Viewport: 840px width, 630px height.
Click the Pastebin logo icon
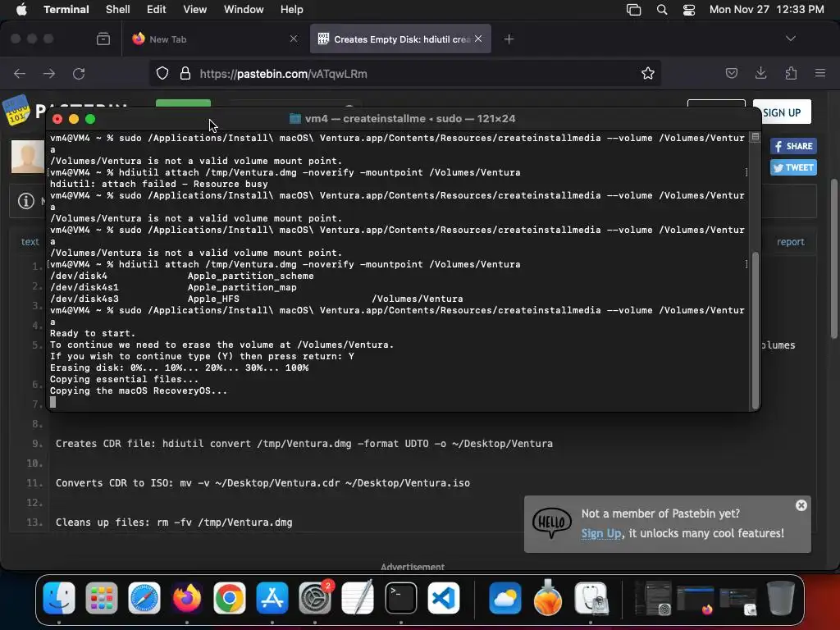tap(16, 110)
